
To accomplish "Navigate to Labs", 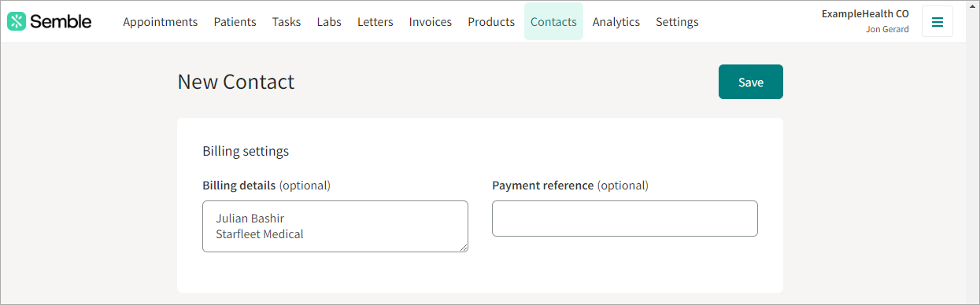I will pyautogui.click(x=329, y=22).
